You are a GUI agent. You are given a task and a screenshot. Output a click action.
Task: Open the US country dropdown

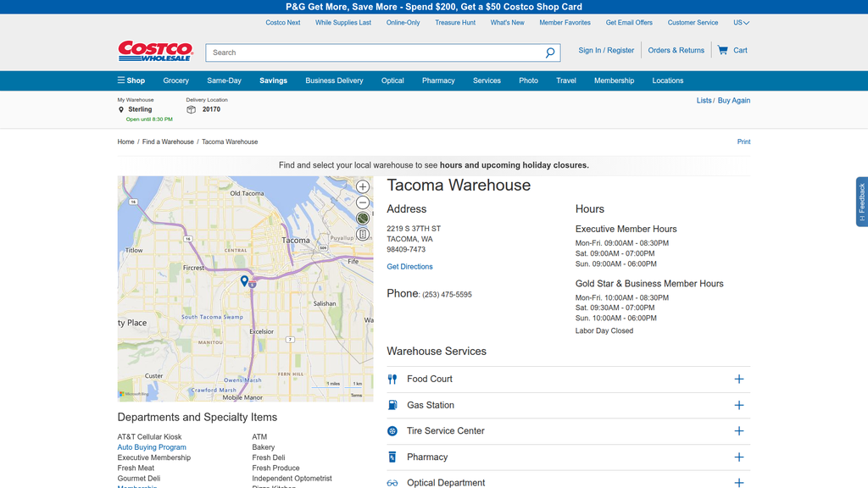(741, 23)
